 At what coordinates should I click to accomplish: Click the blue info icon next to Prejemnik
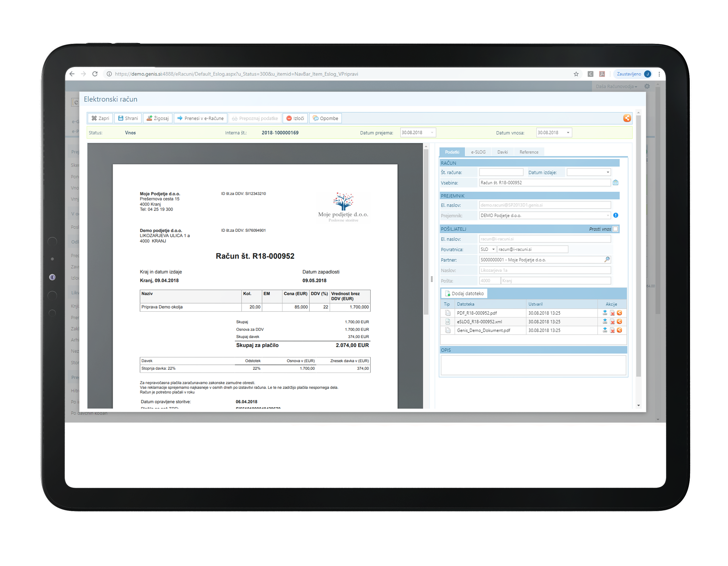coord(616,216)
